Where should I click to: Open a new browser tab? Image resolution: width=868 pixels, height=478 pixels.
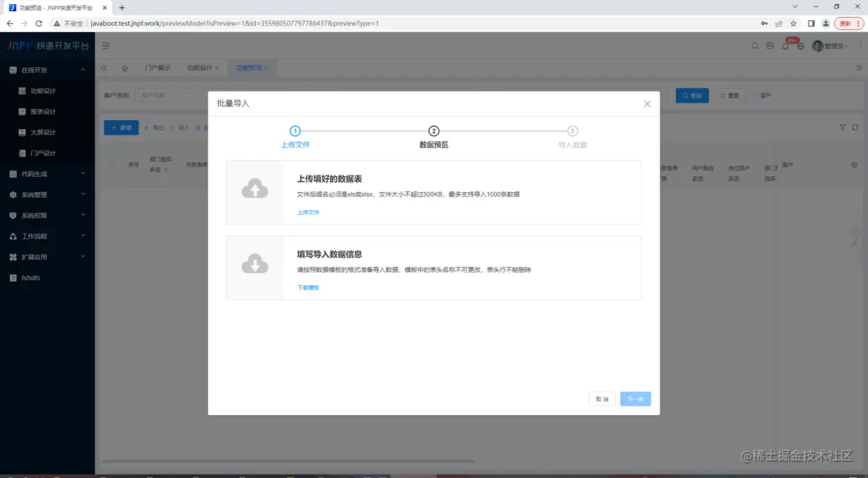pyautogui.click(x=122, y=8)
